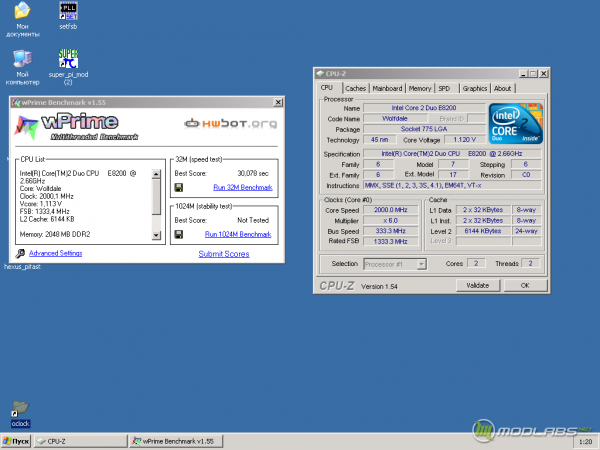The width and height of the screenshot is (600, 450).
Task: Click the '30,078 sec' best score
Action: (x=253, y=173)
